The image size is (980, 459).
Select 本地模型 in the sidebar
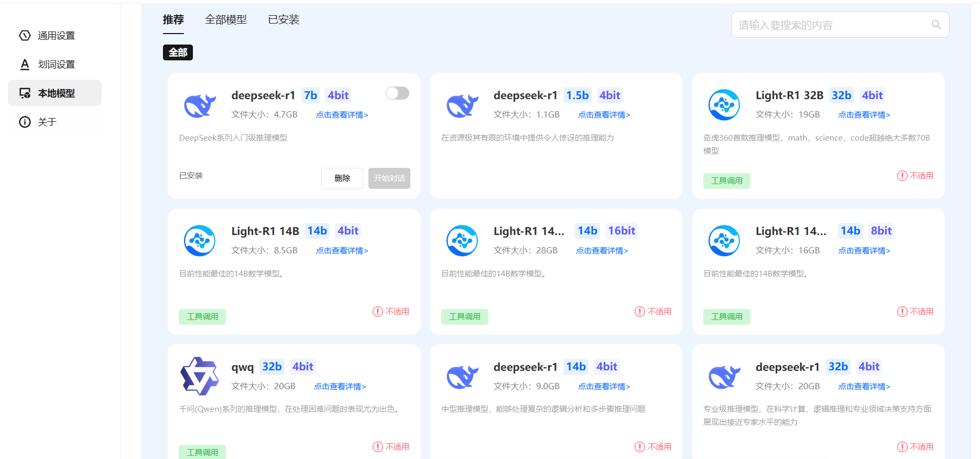coord(55,93)
